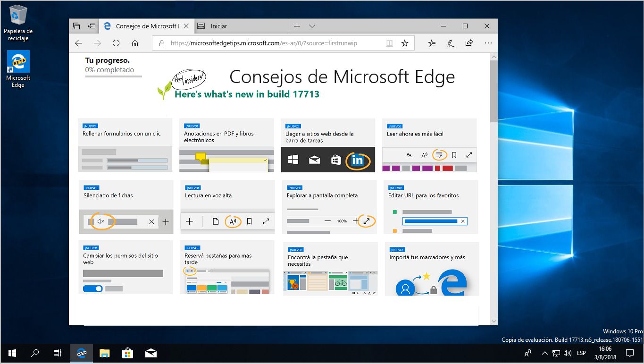Open Leer ahora es más fácil card
Screen dimensions: 644x364
429,145
